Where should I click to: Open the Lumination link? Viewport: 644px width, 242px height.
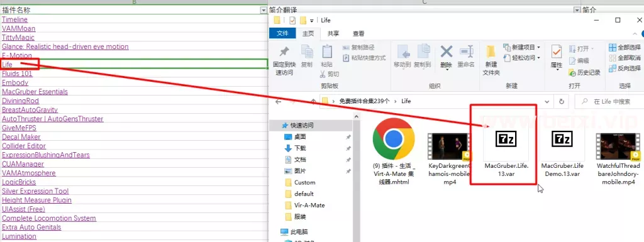(19, 236)
